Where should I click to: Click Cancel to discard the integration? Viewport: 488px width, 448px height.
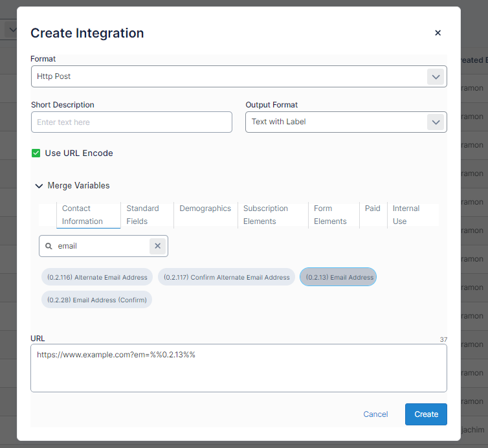tap(375, 414)
